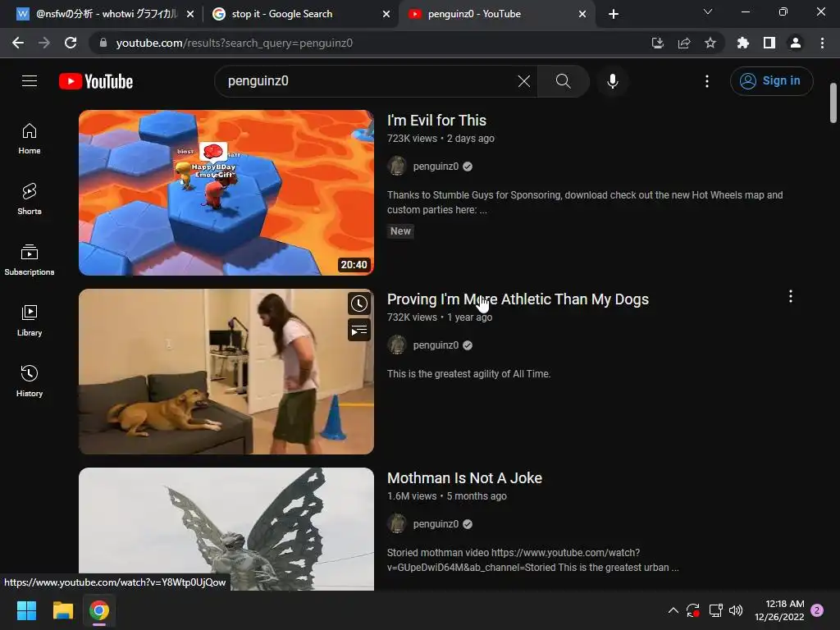Click the page vertical scrollbar

(x=833, y=103)
